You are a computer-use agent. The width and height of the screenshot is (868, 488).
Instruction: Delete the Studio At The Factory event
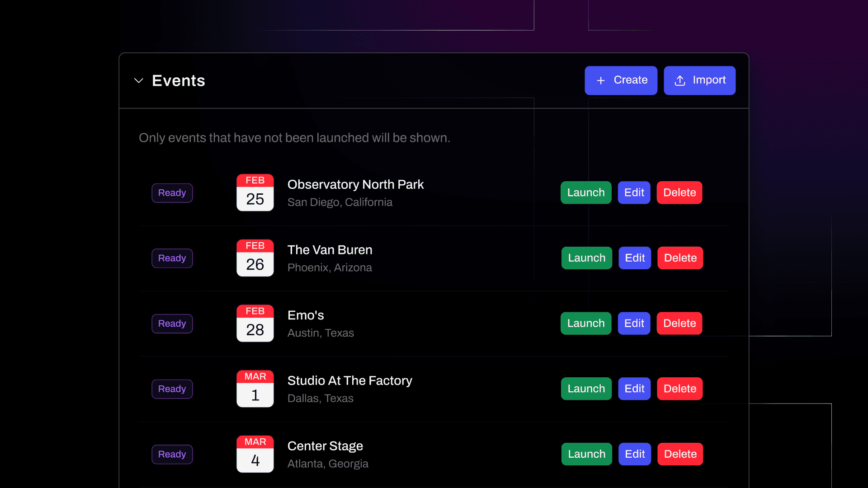680,389
